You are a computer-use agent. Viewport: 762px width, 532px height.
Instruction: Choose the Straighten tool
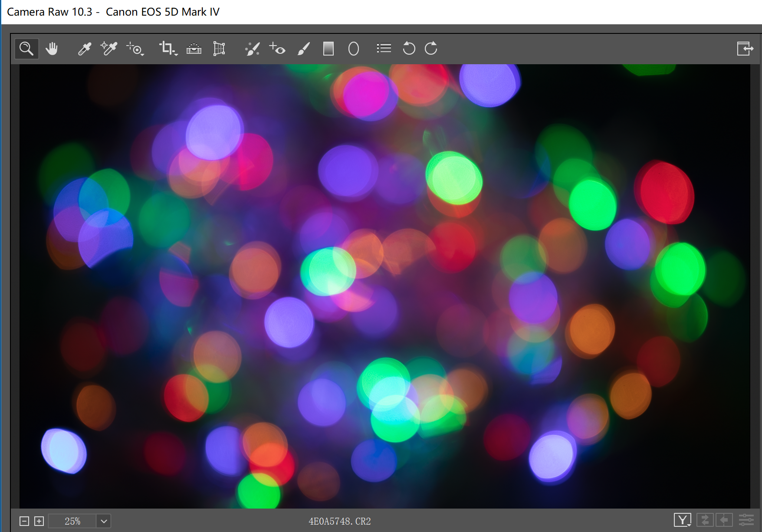(194, 49)
